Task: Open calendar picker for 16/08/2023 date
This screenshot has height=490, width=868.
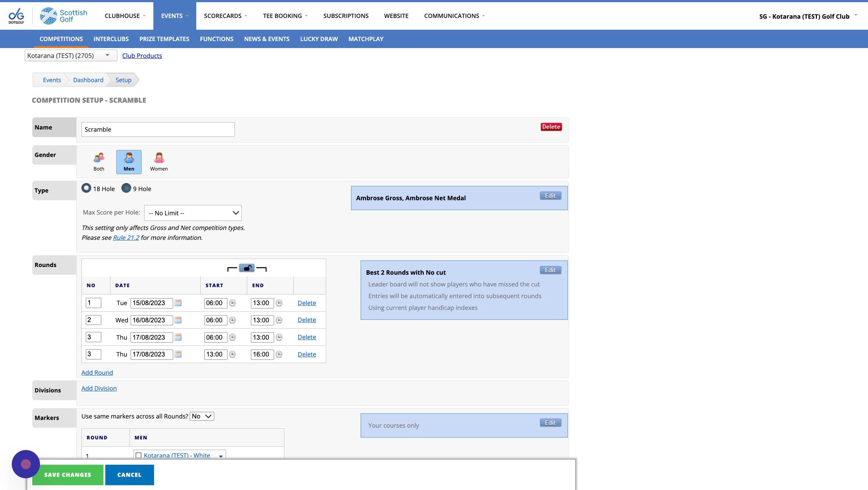Action: coord(178,320)
